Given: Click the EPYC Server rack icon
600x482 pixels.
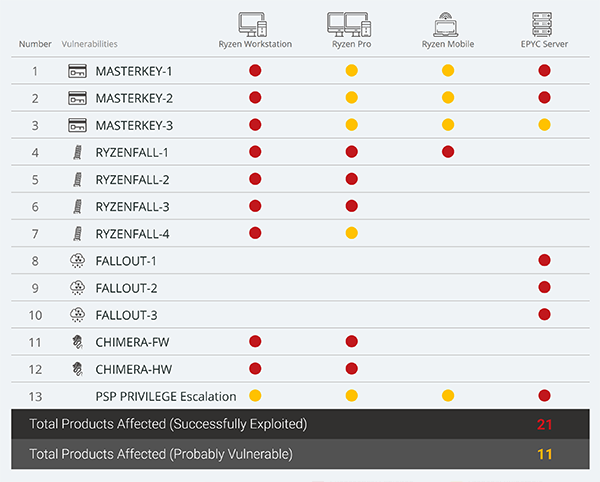Looking at the screenshot, I should (x=542, y=24).
